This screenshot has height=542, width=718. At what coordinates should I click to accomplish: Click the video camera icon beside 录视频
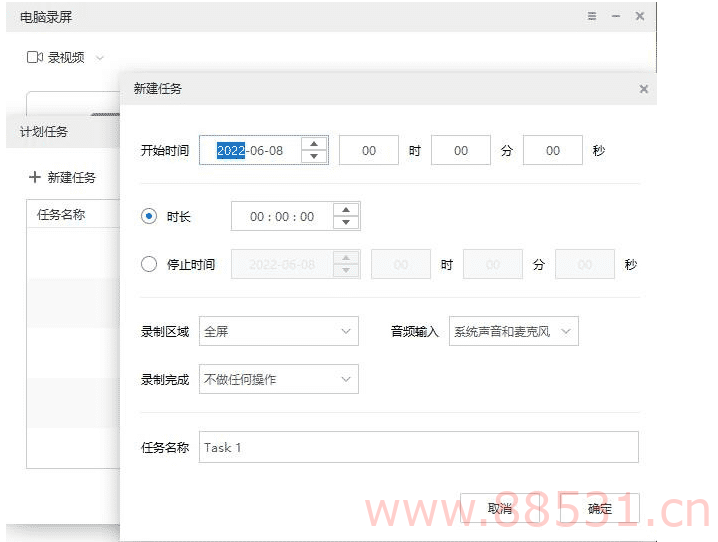(x=35, y=57)
